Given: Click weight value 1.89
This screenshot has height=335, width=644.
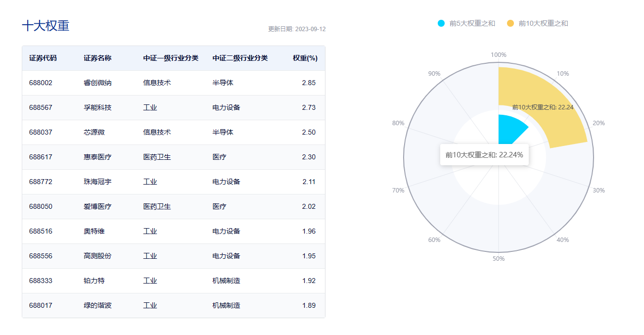Looking at the screenshot, I should pos(309,305).
